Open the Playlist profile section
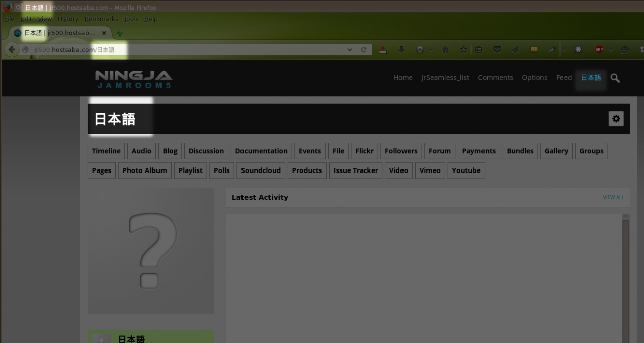 tap(190, 170)
